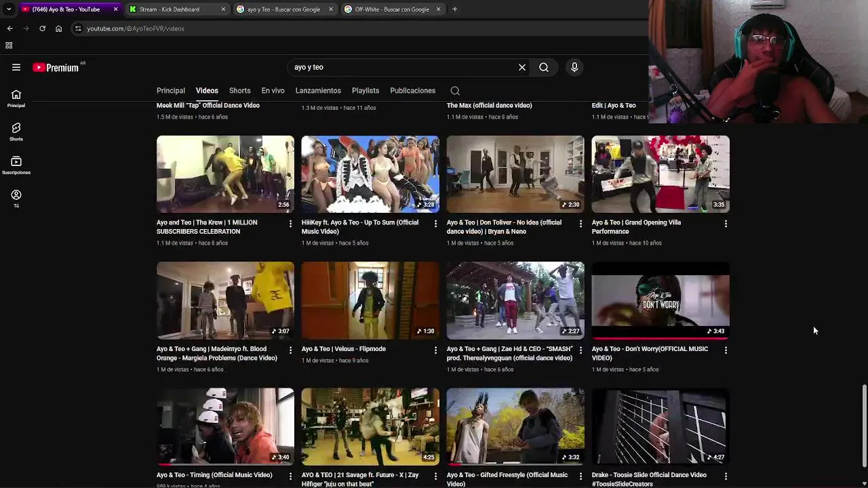Open options menu for HiiiKey Up To Sum video
The image size is (868, 488).
pyautogui.click(x=435, y=224)
